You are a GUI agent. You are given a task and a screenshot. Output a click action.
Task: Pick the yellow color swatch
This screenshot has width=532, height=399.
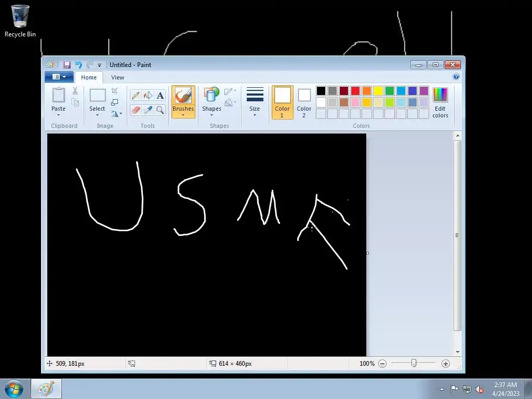tap(378, 91)
